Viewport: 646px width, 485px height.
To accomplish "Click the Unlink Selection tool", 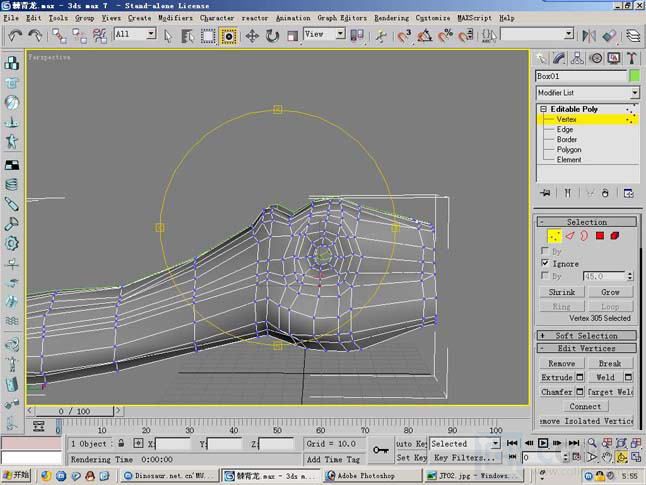I will [79, 36].
